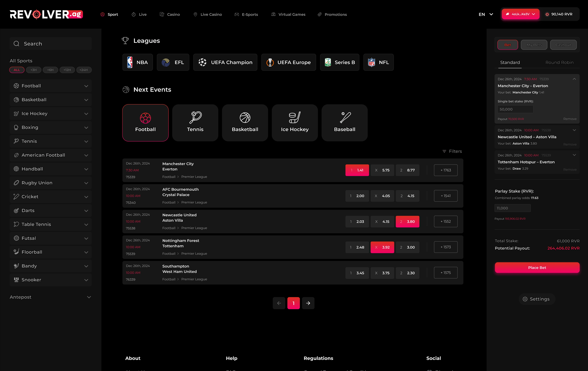
Task: Switch to the My Bets tab
Action: point(534,45)
